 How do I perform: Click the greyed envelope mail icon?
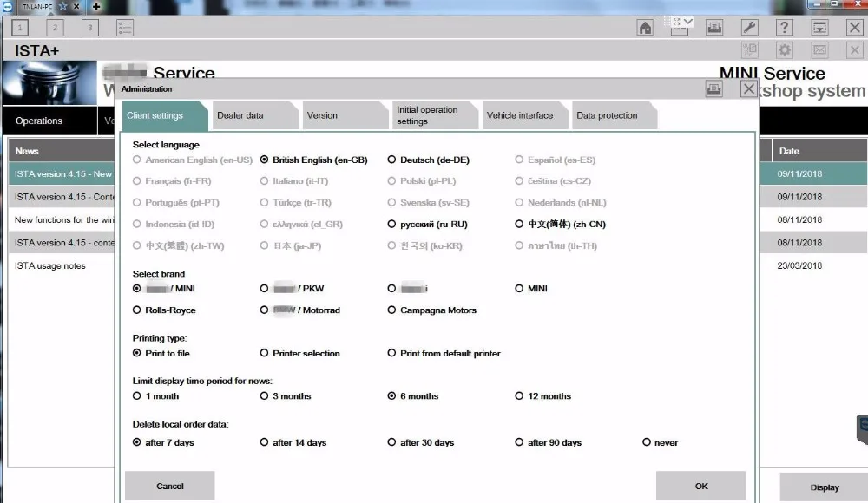pyautogui.click(x=820, y=50)
